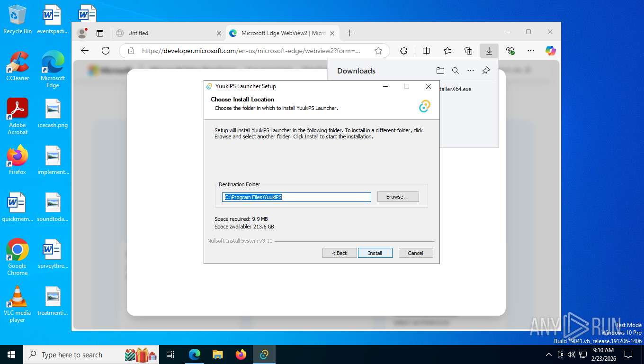Click the Edge address bar URL
The width and height of the screenshot is (644, 364).
point(251,51)
